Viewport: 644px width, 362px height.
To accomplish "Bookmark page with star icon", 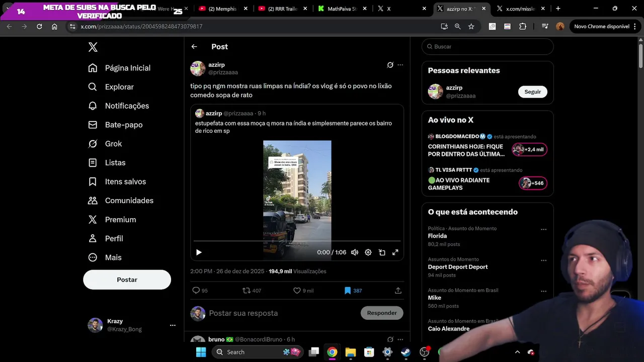I will click(471, 26).
